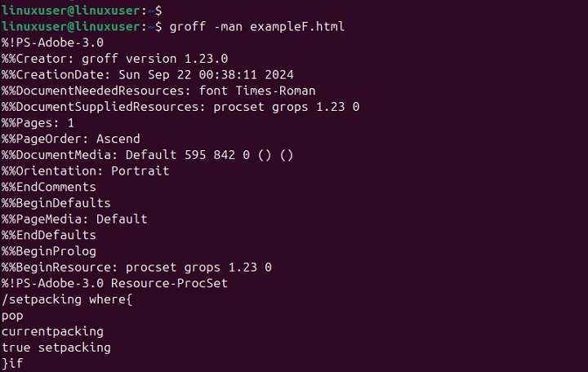The width and height of the screenshot is (588, 372).
Task: Click the %%DocumentMedia line
Action: [x=147, y=155]
